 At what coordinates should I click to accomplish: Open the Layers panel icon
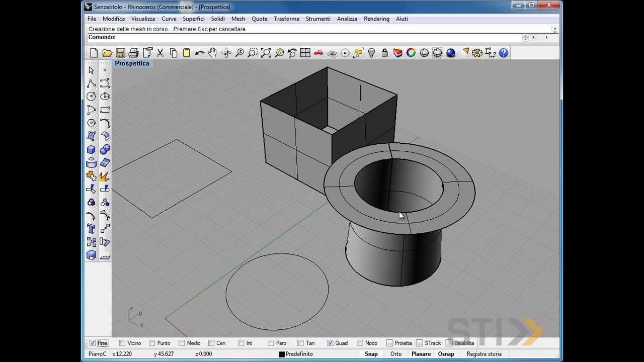[x=398, y=53]
